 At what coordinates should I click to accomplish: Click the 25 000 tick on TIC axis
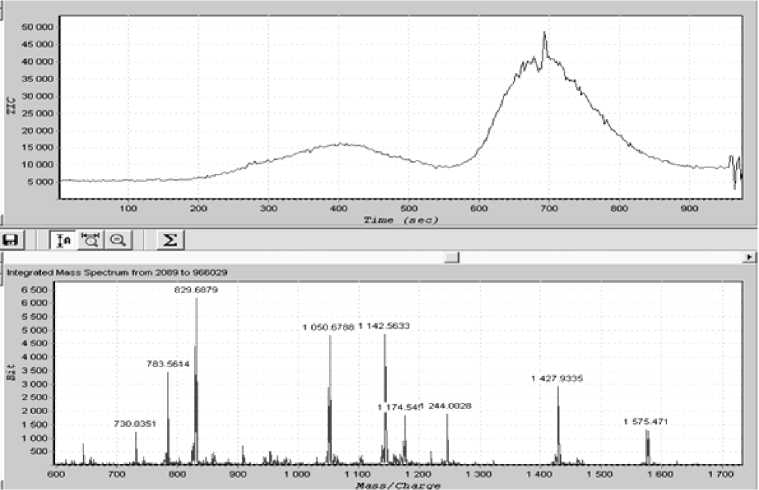[37, 113]
